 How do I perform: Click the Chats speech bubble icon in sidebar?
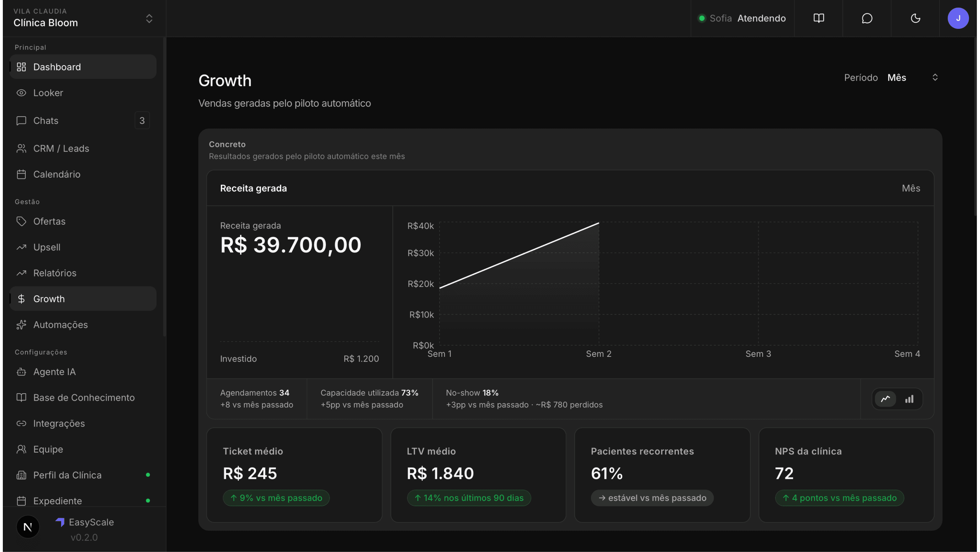(x=21, y=121)
